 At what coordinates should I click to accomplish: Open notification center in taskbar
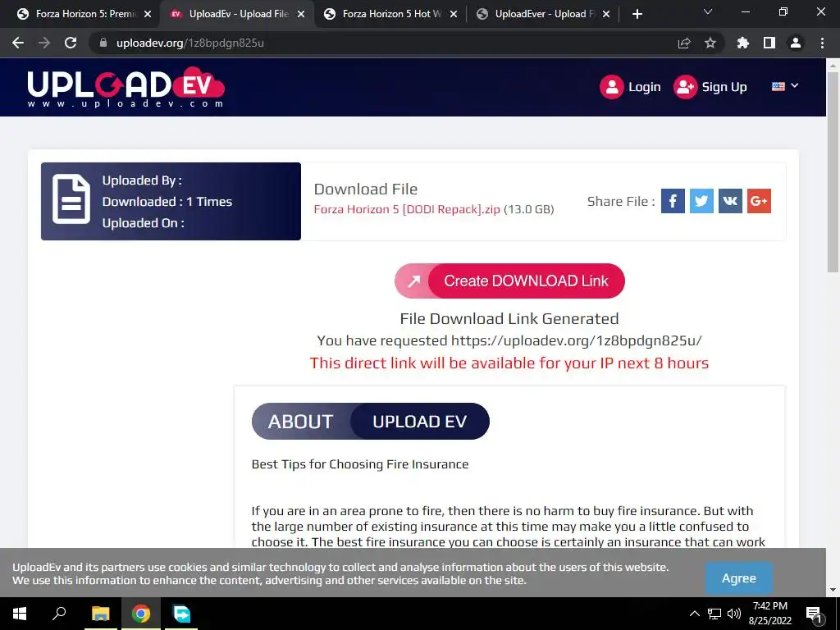tap(814, 614)
